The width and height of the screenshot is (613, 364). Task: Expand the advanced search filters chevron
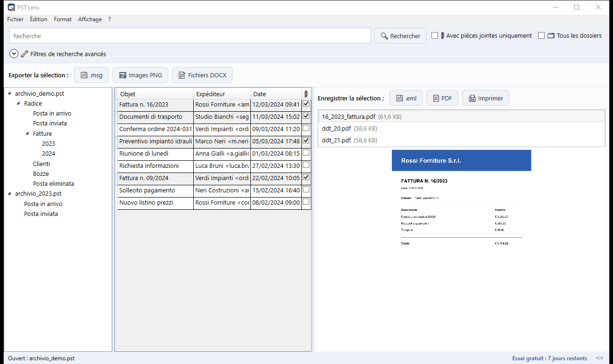click(14, 54)
